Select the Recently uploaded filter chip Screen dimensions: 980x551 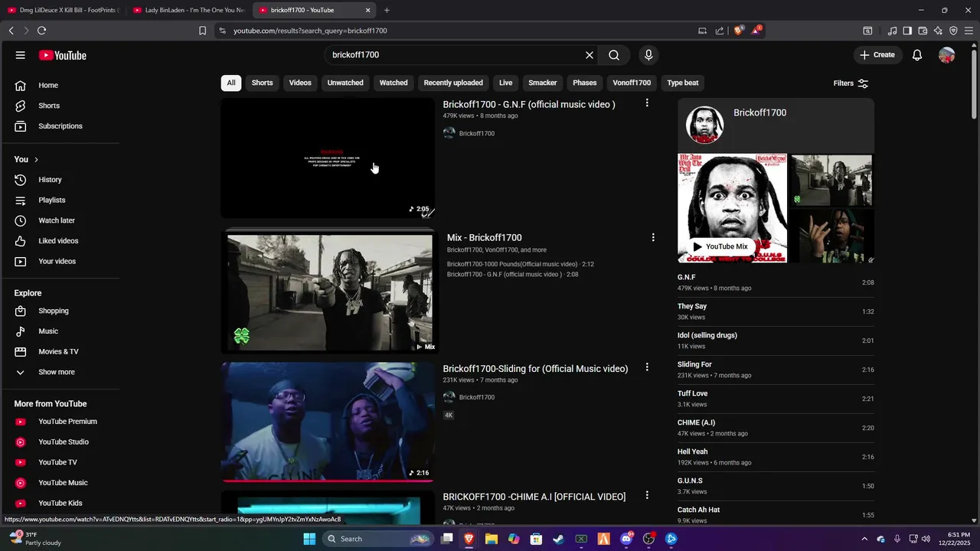tap(453, 83)
